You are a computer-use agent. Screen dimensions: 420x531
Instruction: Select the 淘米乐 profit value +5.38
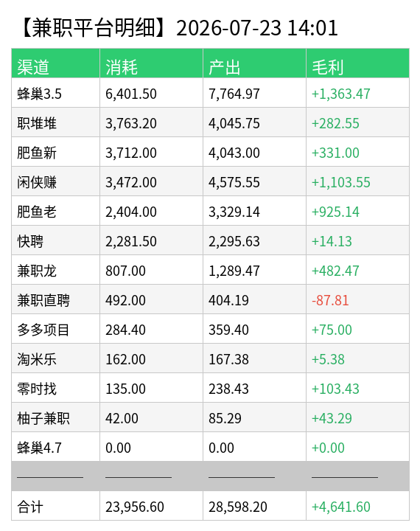[328, 359]
